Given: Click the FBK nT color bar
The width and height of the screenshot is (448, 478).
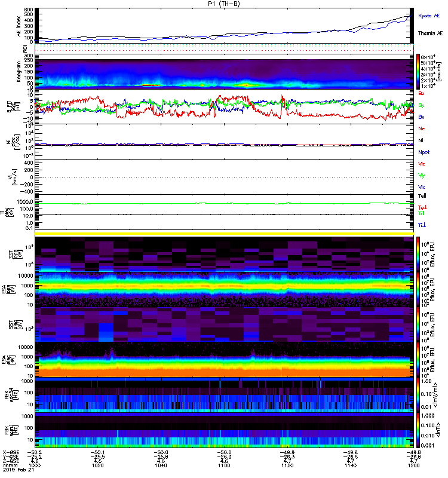Looking at the screenshot, I should click(418, 430).
